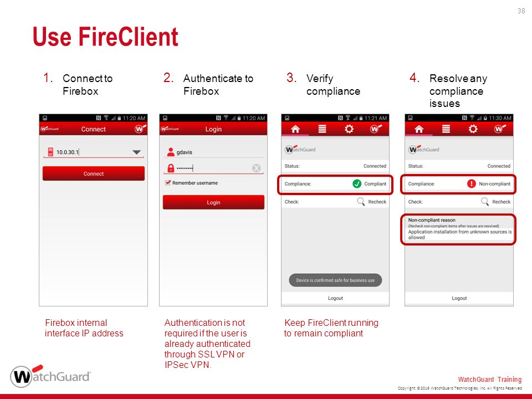Click the Non-compliant reason text block
Screen dimensions: 532x399
pos(459,229)
